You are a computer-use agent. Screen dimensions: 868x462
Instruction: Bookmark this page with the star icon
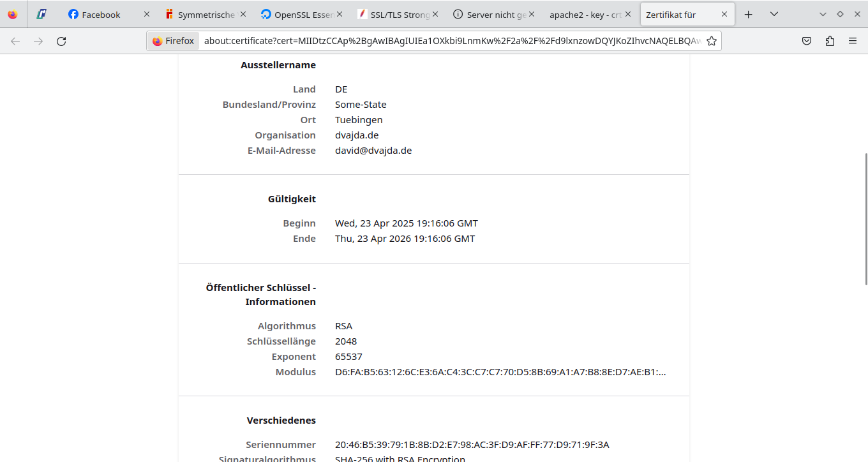click(711, 41)
